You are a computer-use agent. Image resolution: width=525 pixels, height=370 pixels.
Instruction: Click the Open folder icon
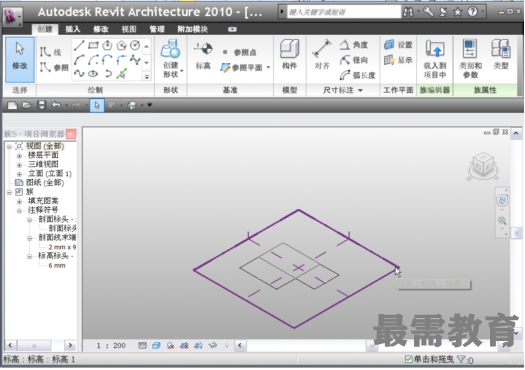click(27, 105)
